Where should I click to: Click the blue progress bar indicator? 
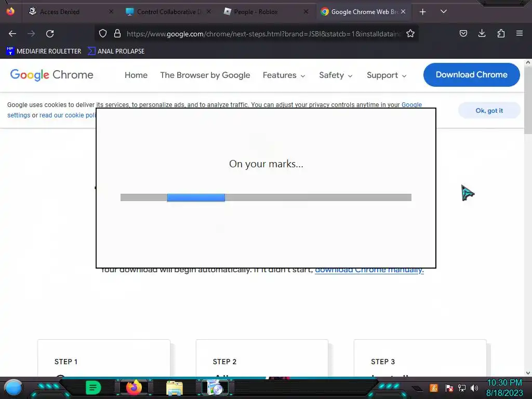196,197
